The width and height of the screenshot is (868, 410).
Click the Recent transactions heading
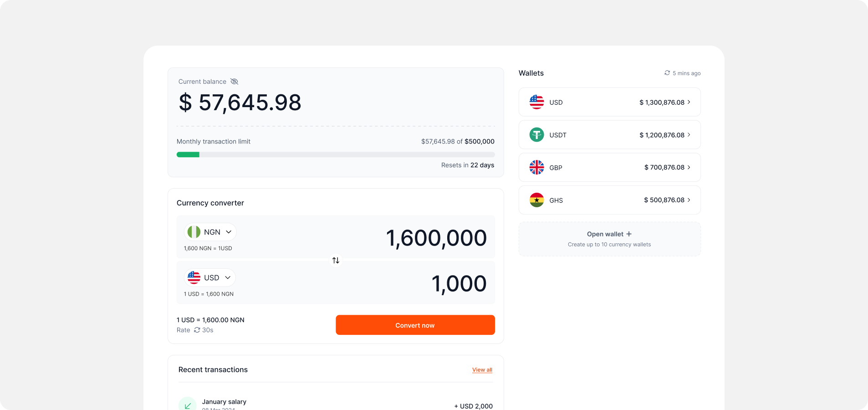[x=213, y=369]
